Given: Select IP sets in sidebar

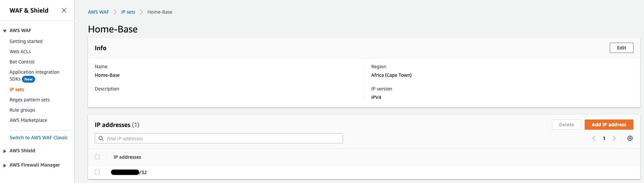Looking at the screenshot, I should 17,89.
